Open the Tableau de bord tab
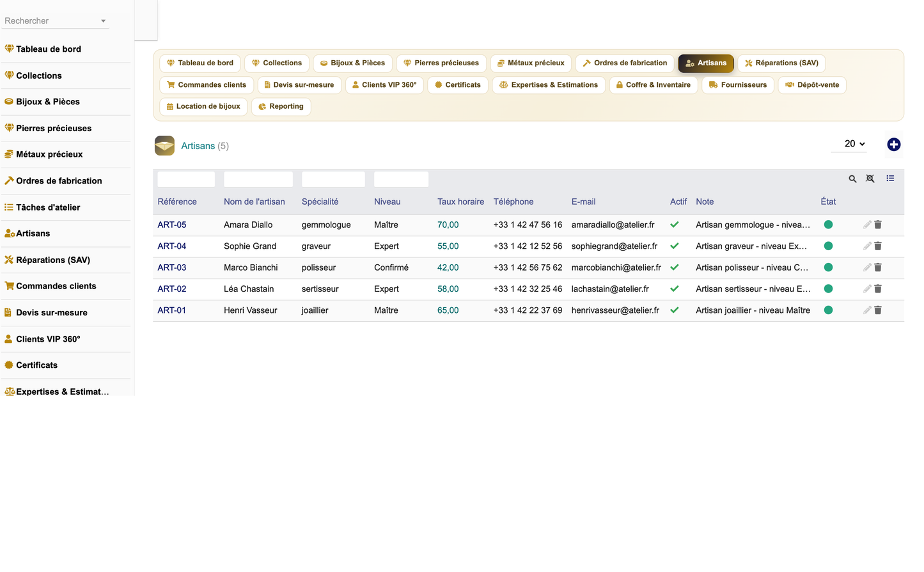The height and width of the screenshot is (572, 924). (x=200, y=63)
